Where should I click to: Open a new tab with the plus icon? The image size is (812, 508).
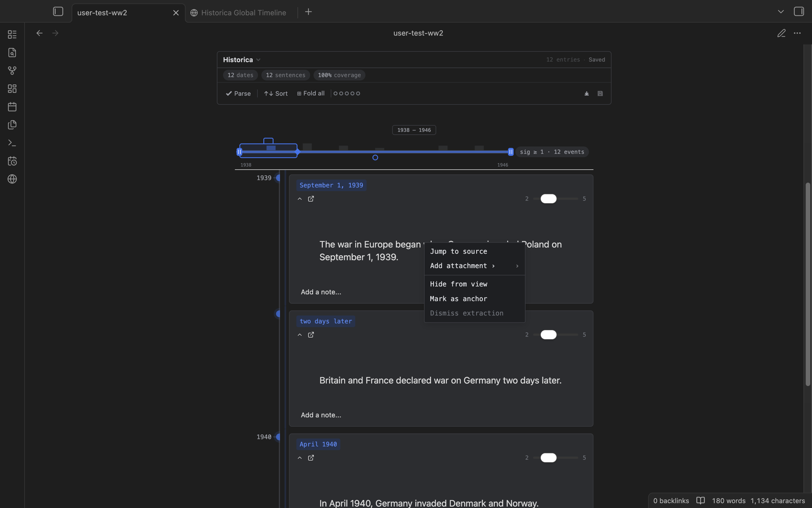[x=308, y=12]
